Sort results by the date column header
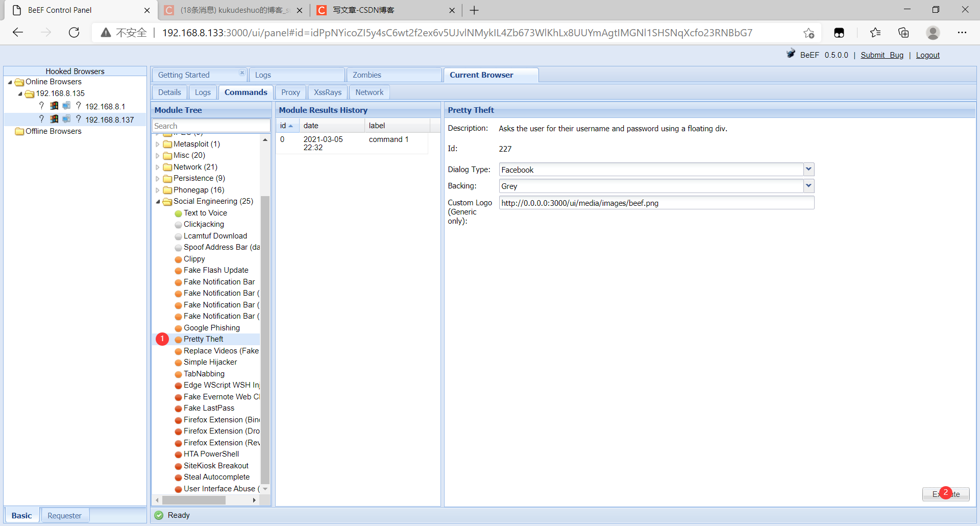 [x=332, y=126]
